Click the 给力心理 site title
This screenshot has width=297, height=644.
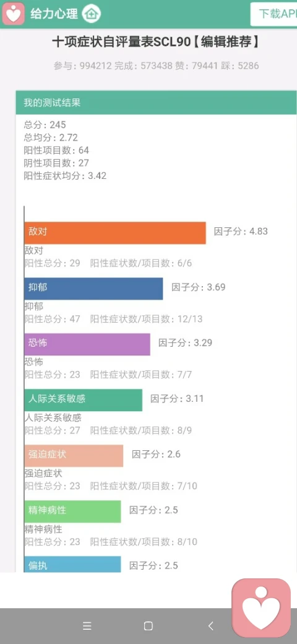[54, 14]
